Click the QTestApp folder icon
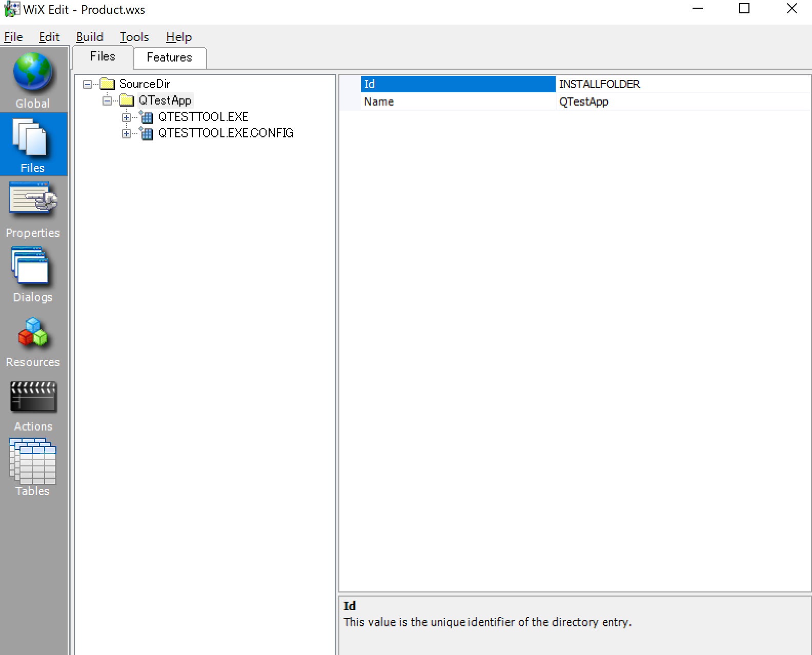This screenshot has height=655, width=812. [x=127, y=100]
